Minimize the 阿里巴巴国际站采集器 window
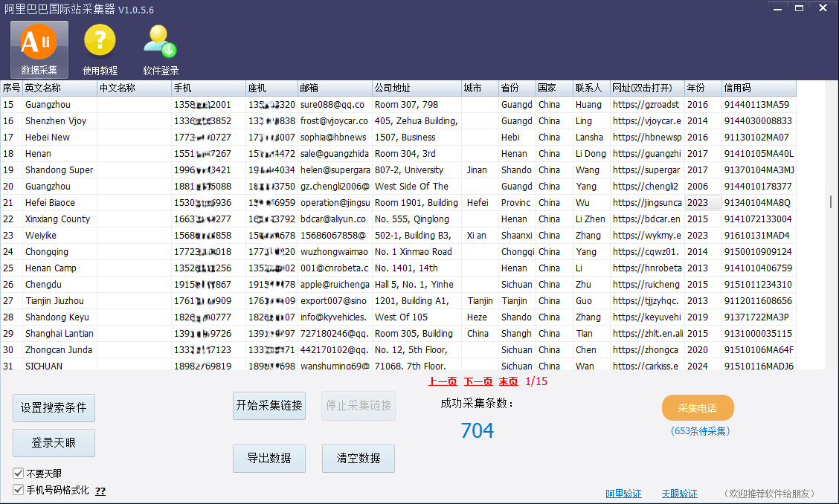This screenshot has height=504, width=839. pos(777,9)
